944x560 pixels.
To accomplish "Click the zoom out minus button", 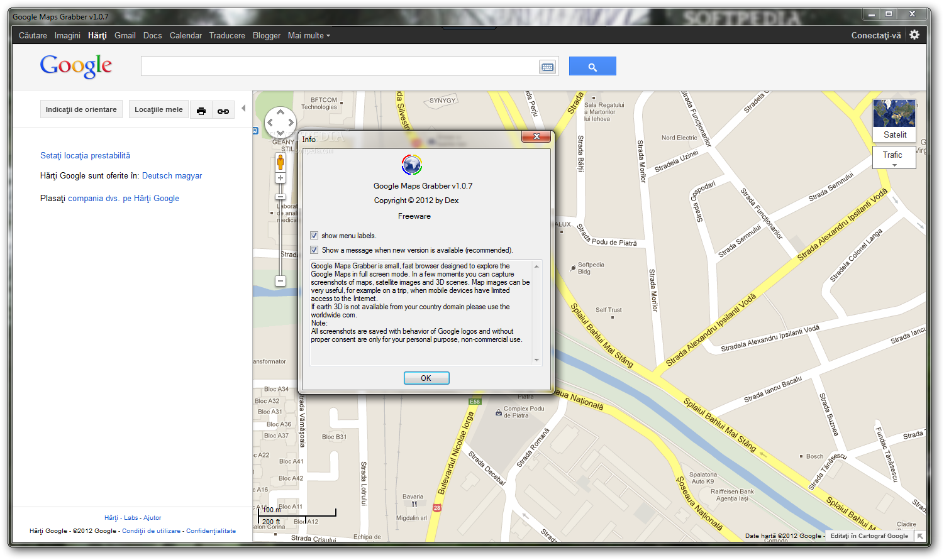I will click(x=280, y=281).
